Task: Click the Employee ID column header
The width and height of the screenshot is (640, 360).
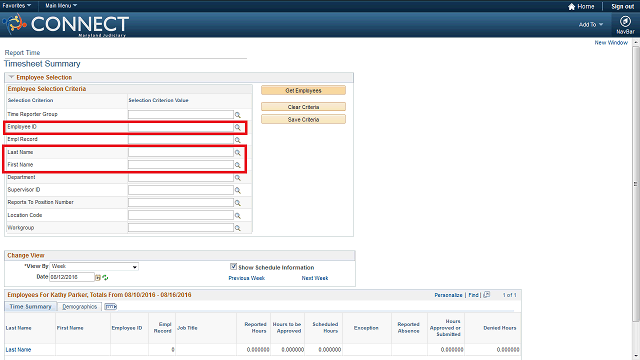Action: pyautogui.click(x=127, y=328)
